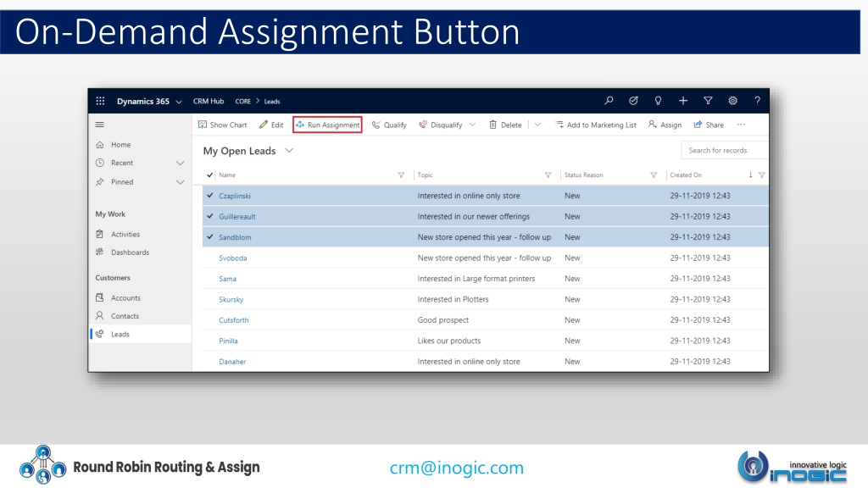Click the CRM Hub breadcrumb
The height and width of the screenshot is (488, 868).
point(209,102)
